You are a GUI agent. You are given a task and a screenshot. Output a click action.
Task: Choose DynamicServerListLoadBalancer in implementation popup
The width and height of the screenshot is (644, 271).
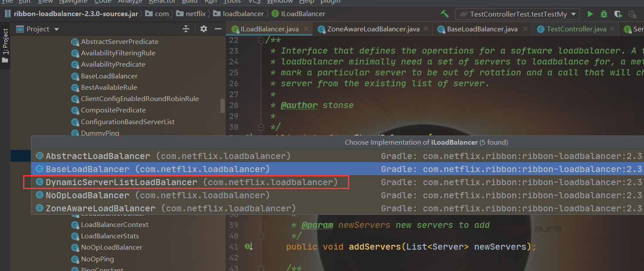click(337, 182)
